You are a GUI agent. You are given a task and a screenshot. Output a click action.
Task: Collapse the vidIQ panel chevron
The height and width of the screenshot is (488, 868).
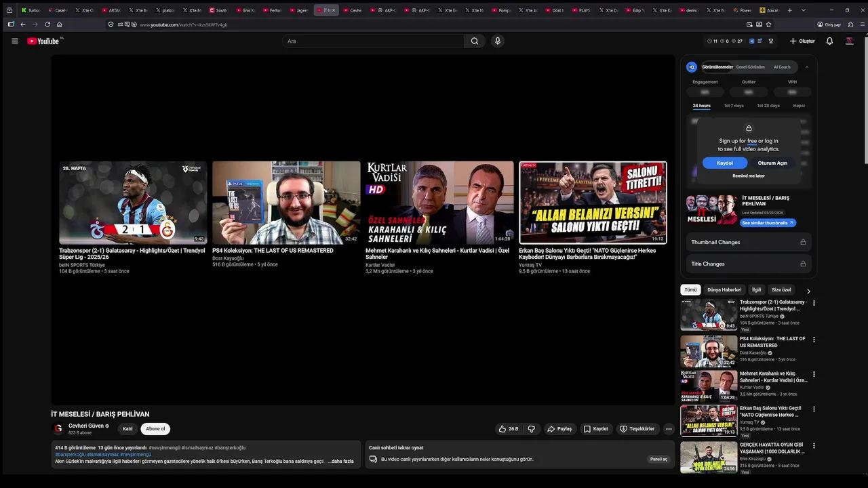coord(806,67)
